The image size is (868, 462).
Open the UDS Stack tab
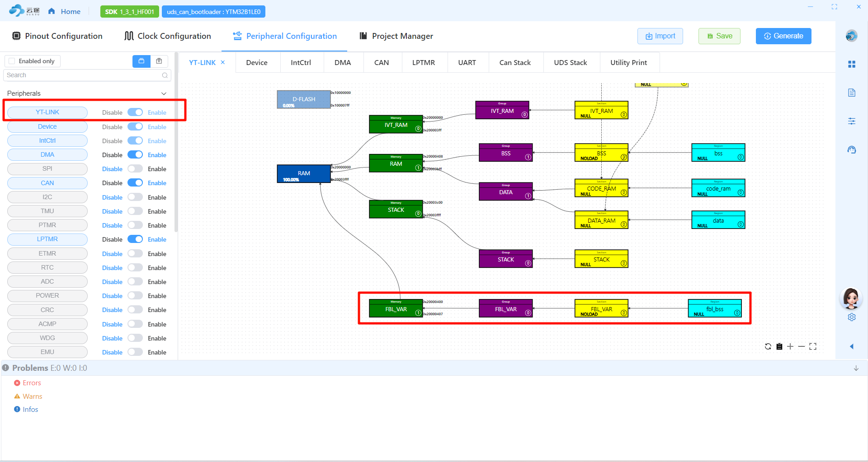[571, 62]
